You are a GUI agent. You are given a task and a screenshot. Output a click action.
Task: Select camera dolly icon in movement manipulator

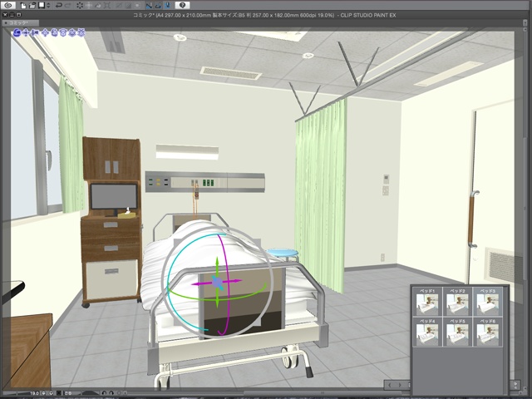(x=35, y=33)
